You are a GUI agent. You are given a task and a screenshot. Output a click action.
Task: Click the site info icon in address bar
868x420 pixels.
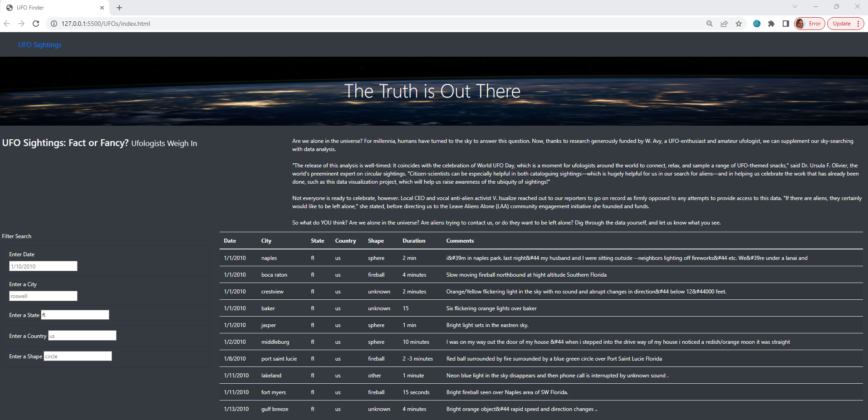pyautogui.click(x=54, y=24)
